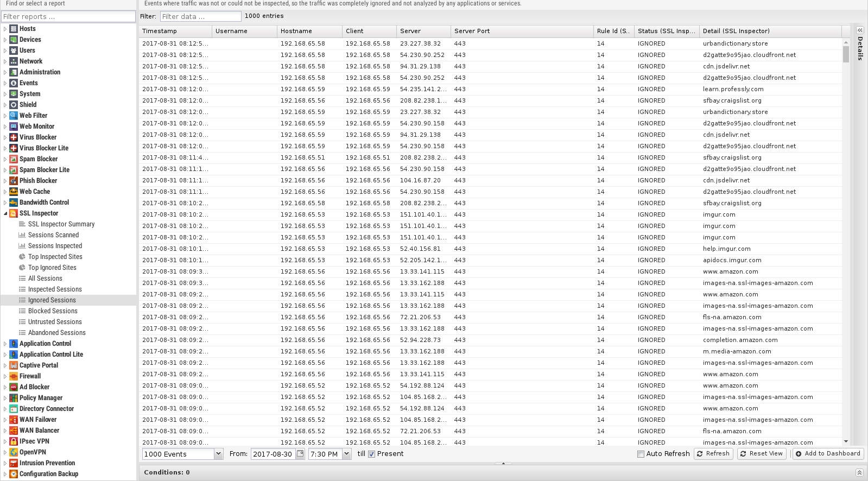Screen dimensions: 868x481
Task: Click the Directory Connector icon
Action: pos(14,409)
